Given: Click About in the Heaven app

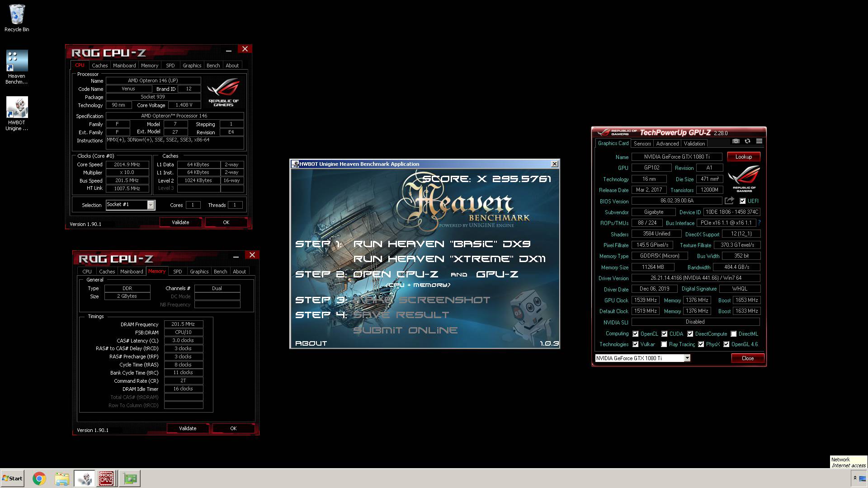Looking at the screenshot, I should pos(311,343).
